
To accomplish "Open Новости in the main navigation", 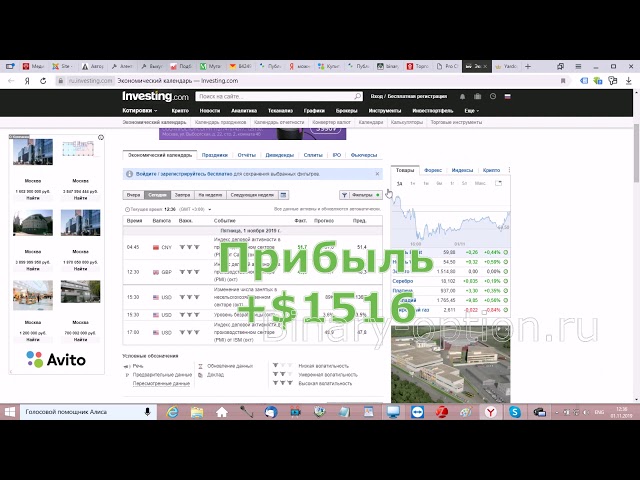I will (209, 110).
